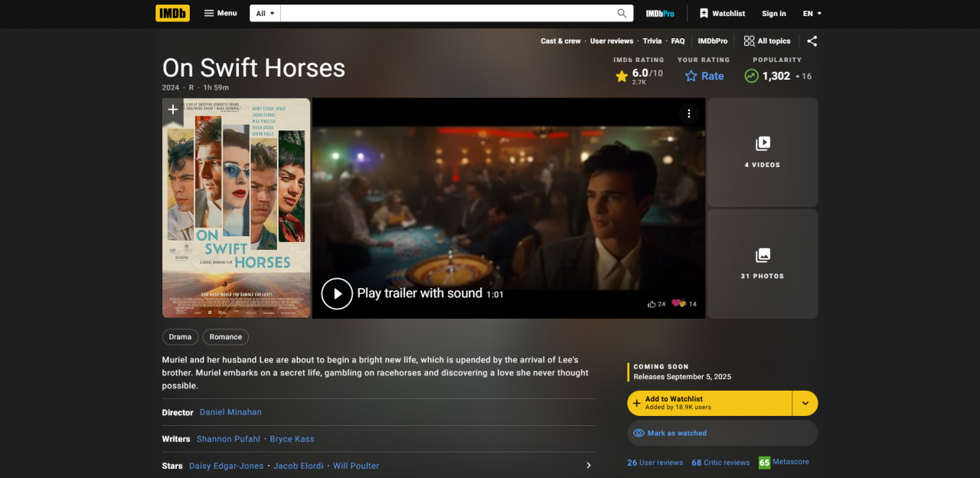The image size is (980, 478).
Task: Open IMDbPro from the top bar
Action: tap(660, 13)
